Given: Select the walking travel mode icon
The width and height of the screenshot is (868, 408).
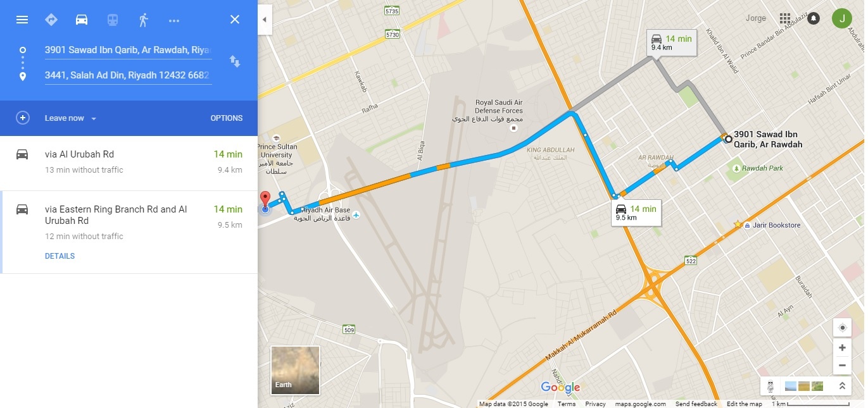Looking at the screenshot, I should coord(143,20).
